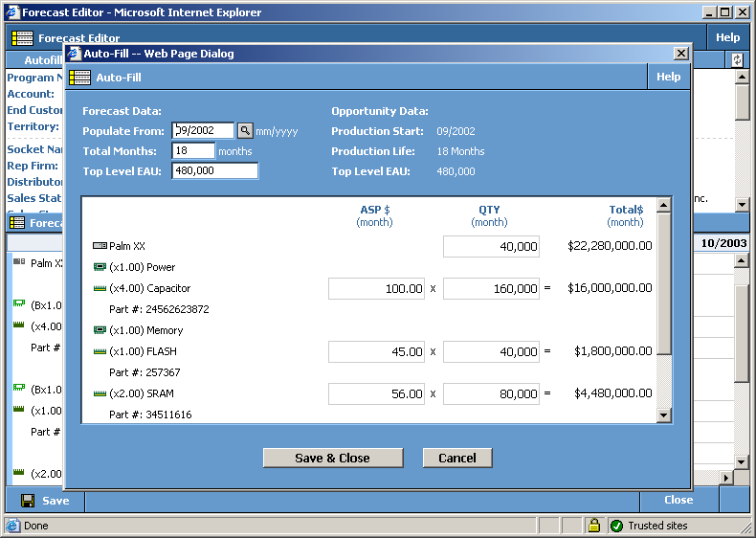Click the FLASH chip icon in dialog list
756x538 pixels.
(100, 351)
